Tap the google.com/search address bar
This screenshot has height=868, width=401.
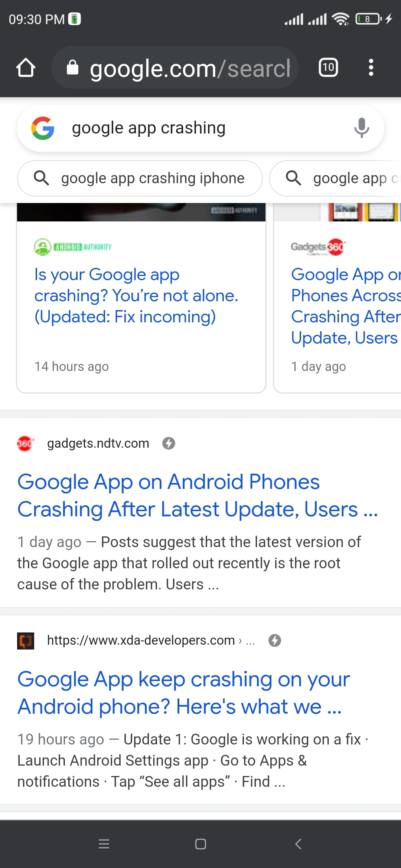click(x=175, y=68)
